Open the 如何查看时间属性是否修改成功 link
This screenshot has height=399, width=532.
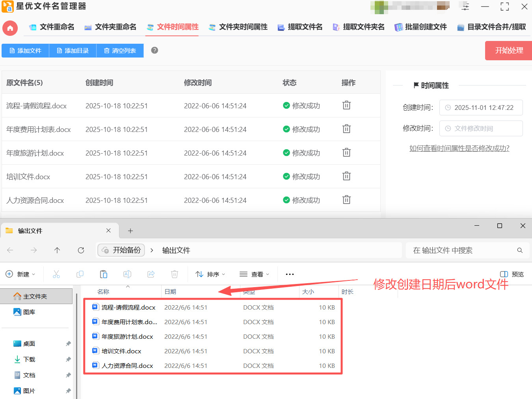(459, 148)
